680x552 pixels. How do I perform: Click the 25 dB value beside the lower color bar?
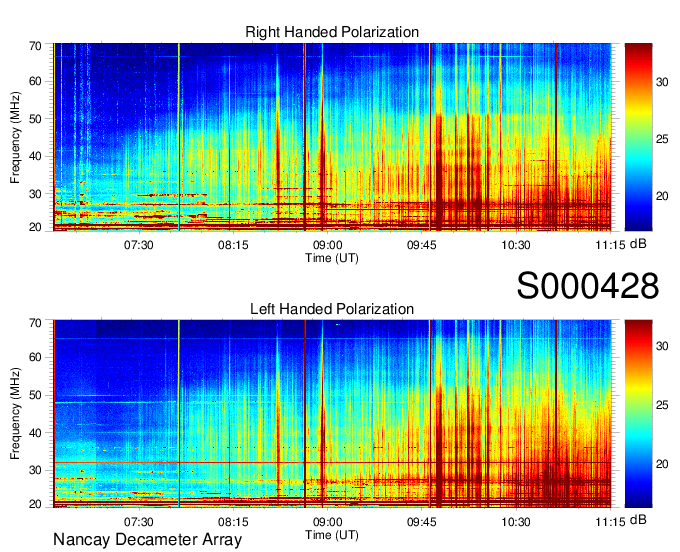click(x=662, y=405)
